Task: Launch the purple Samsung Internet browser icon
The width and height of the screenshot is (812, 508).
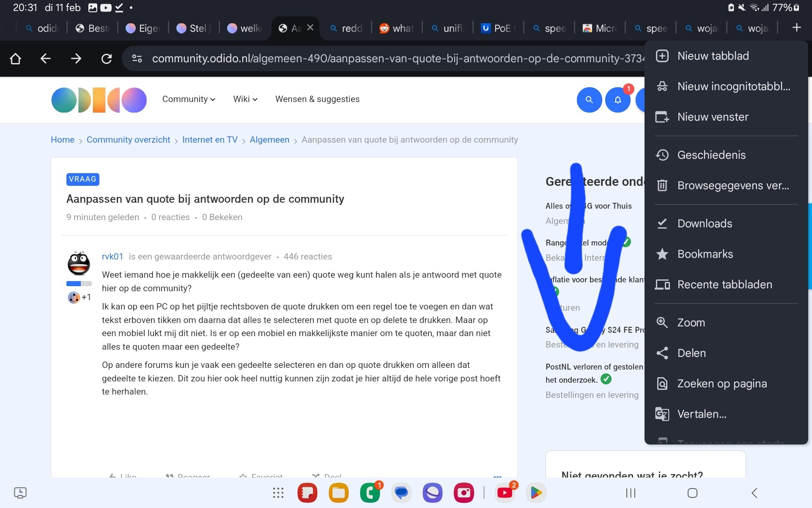Action: [433, 493]
